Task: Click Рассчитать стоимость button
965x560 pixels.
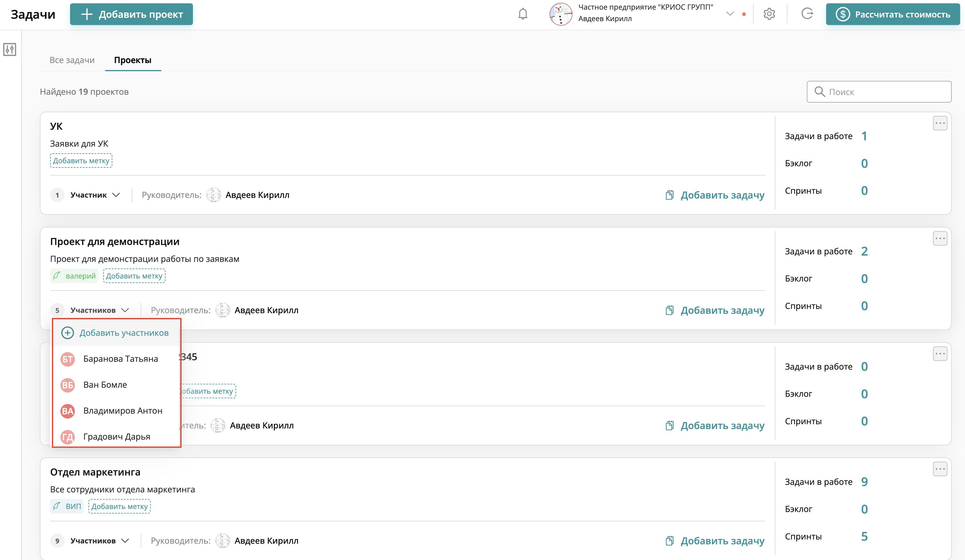Action: pos(893,14)
